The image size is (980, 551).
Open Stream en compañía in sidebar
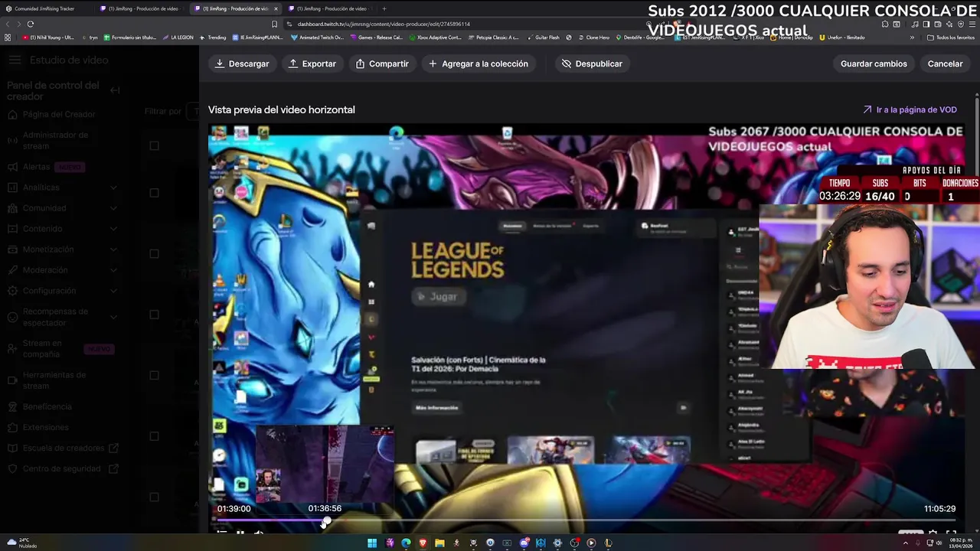point(61,349)
